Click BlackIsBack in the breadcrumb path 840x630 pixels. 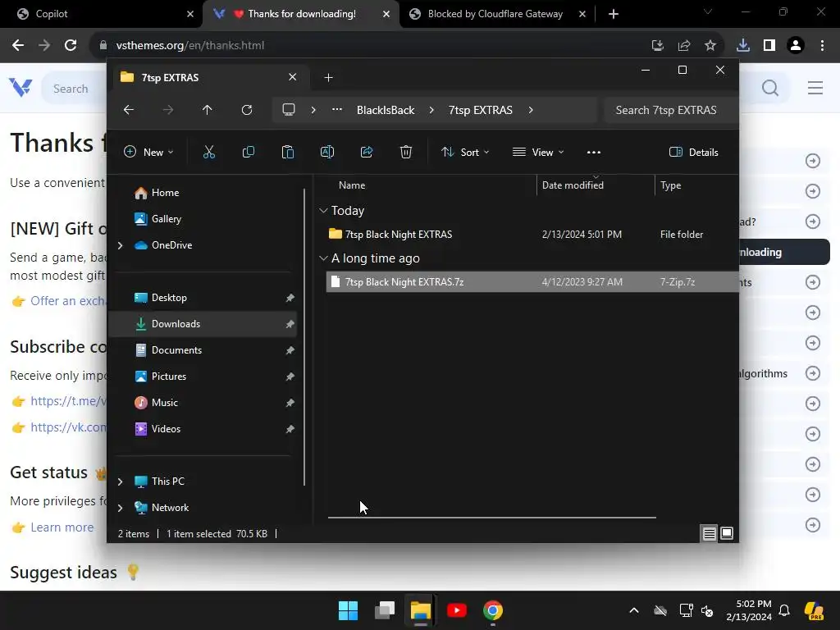click(386, 110)
